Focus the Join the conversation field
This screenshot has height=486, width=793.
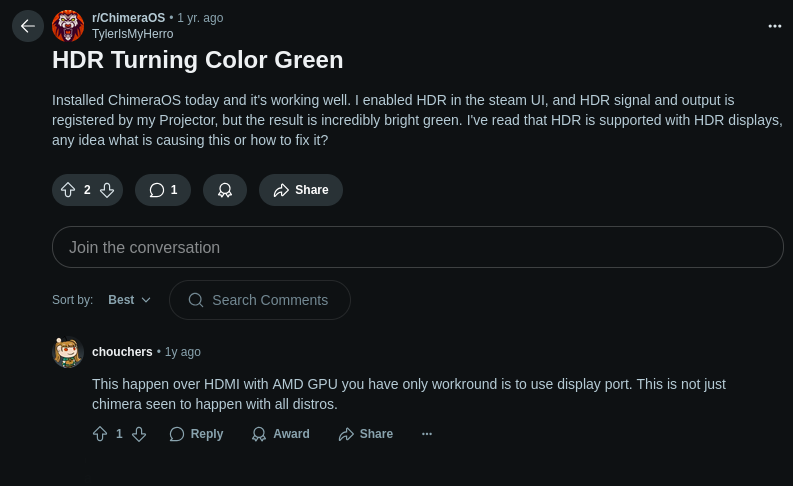tap(418, 247)
